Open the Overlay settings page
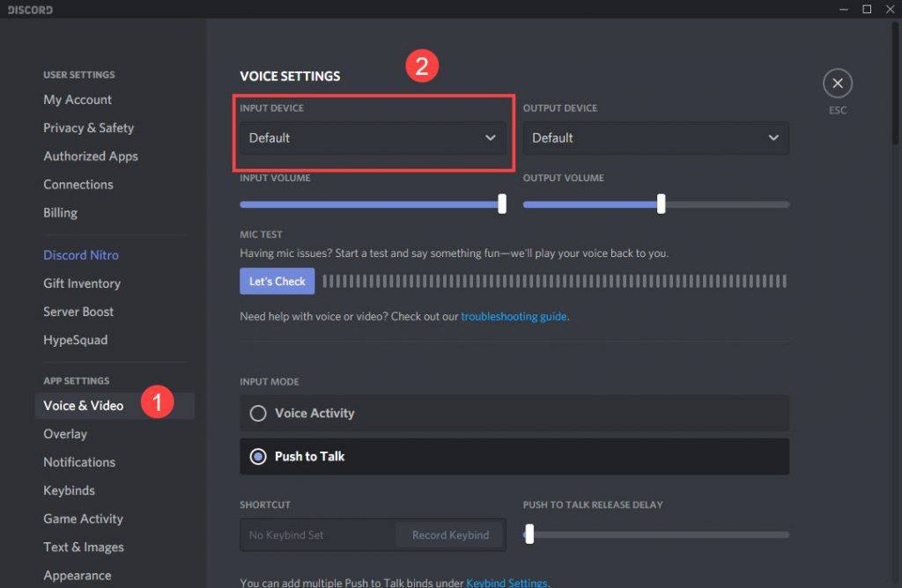The height and width of the screenshot is (588, 902). click(x=65, y=434)
